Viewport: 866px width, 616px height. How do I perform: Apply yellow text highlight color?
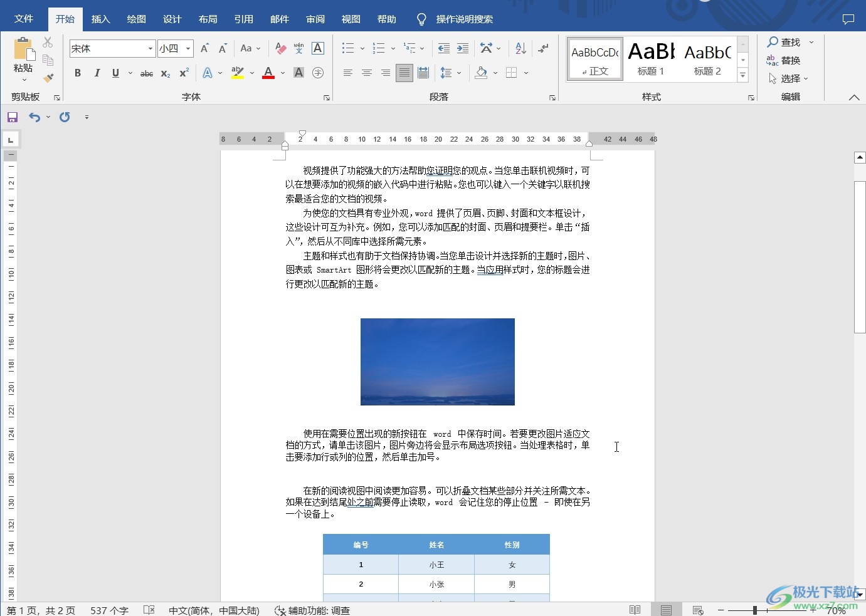tap(237, 73)
